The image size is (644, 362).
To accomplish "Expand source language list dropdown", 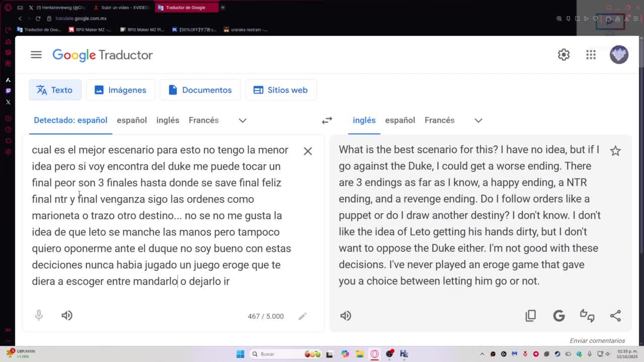I will 243,120.
